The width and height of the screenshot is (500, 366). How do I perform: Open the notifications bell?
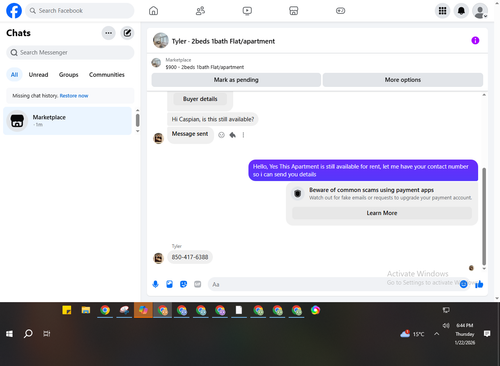pyautogui.click(x=461, y=11)
